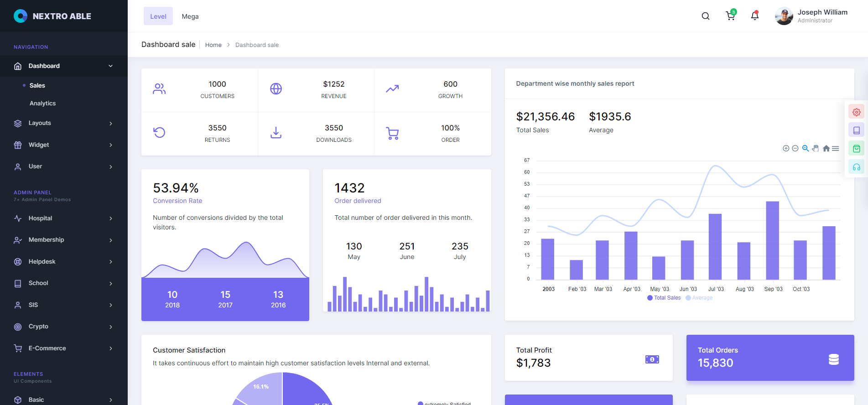This screenshot has height=405, width=868.
Task: Click the $1935.6 Average value
Action: 610,117
